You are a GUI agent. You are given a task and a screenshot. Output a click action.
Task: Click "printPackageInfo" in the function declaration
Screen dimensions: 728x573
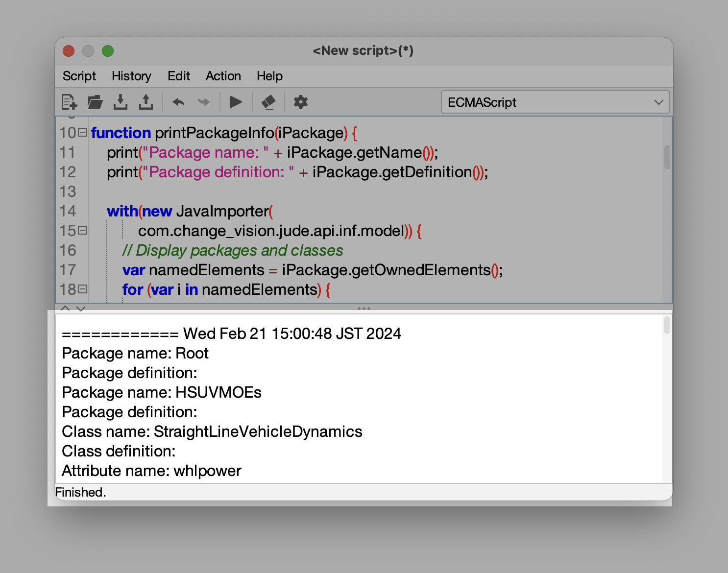215,133
